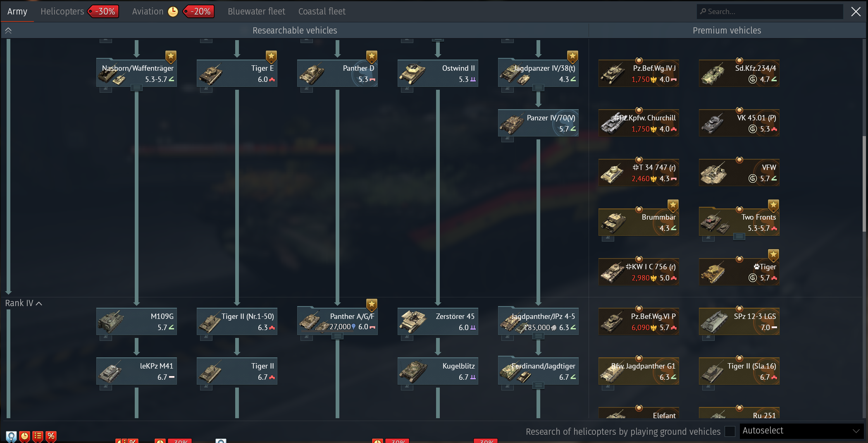Open the Autoselect dropdown
Image resolution: width=868 pixels, height=443 pixels.
coord(801,431)
